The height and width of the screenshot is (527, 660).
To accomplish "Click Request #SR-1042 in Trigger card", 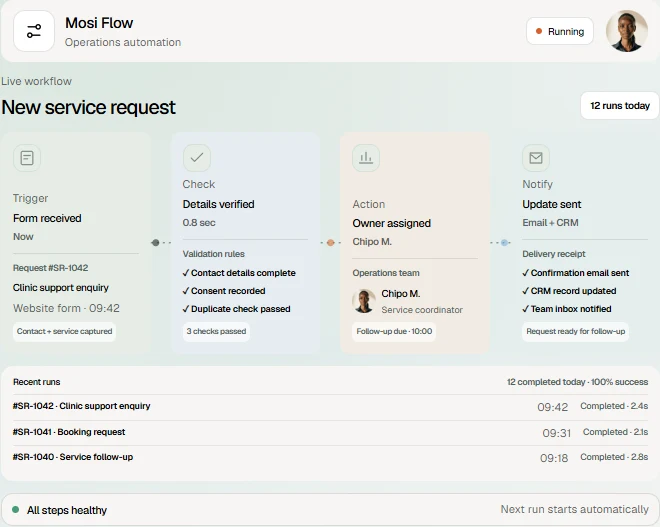I will coord(51,268).
